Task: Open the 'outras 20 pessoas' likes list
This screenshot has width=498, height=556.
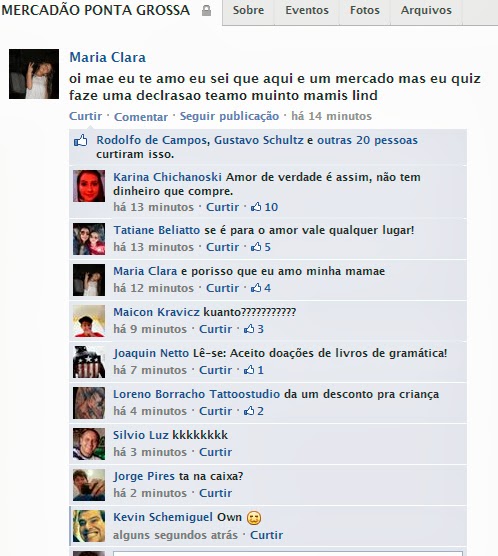Action: [x=367, y=140]
